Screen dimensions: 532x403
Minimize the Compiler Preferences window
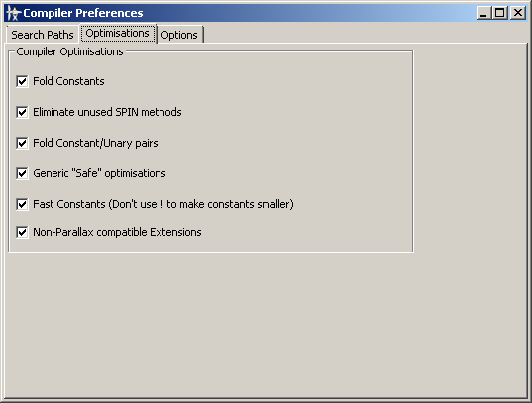click(483, 13)
